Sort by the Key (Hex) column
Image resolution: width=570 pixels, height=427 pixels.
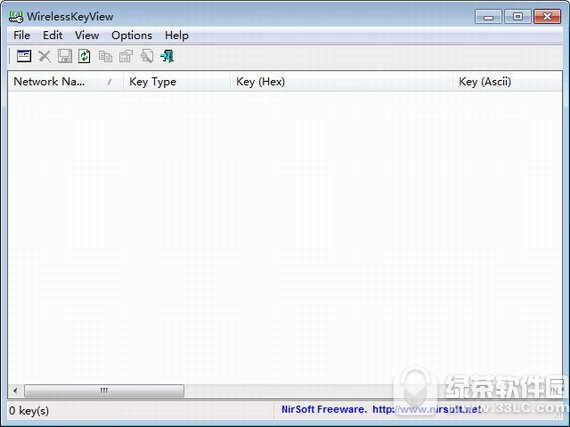coord(342,81)
